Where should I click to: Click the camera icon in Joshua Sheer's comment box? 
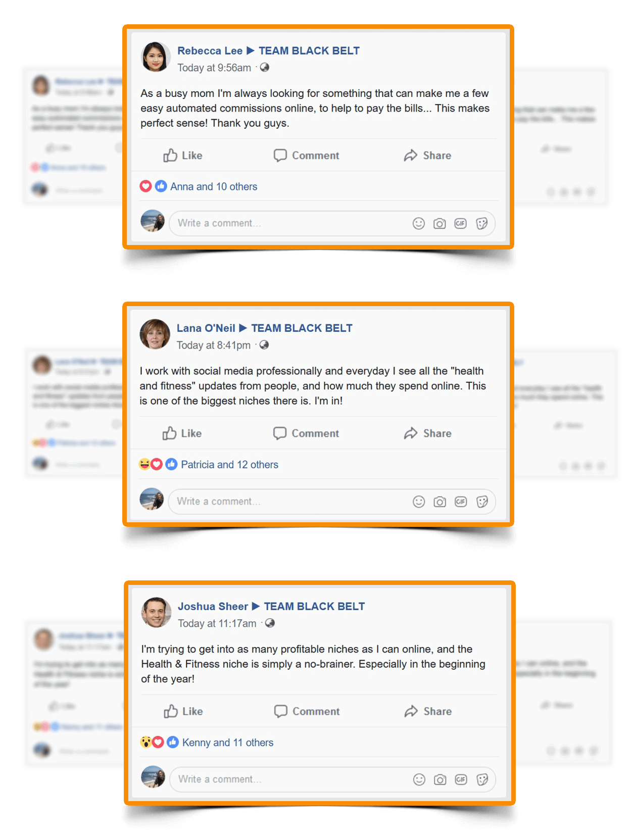[440, 780]
